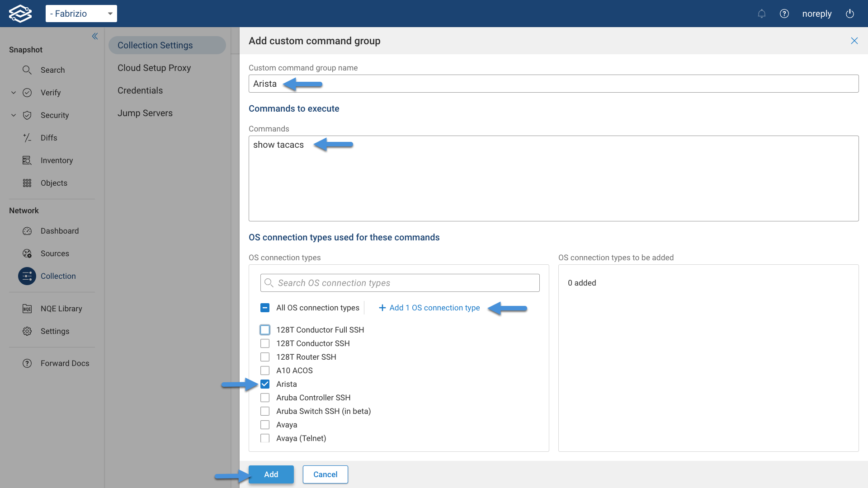Check the 128T Conductor Full SSH option
This screenshot has width=868, height=488.
point(265,329)
